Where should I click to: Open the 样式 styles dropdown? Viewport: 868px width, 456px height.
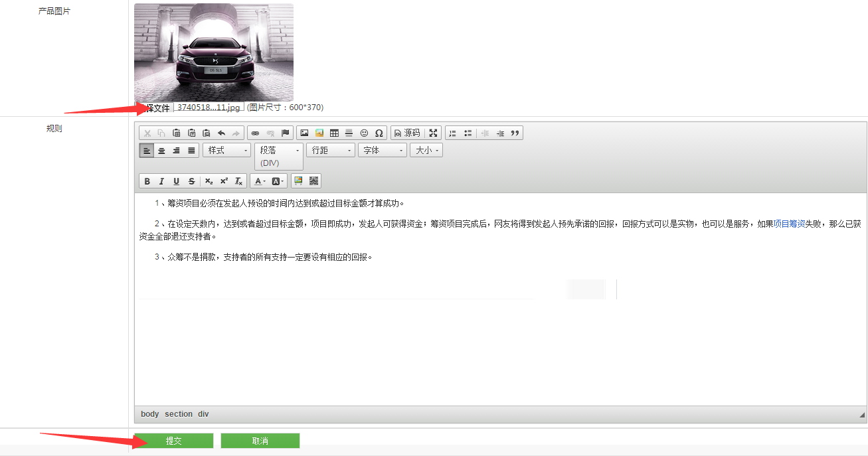226,151
